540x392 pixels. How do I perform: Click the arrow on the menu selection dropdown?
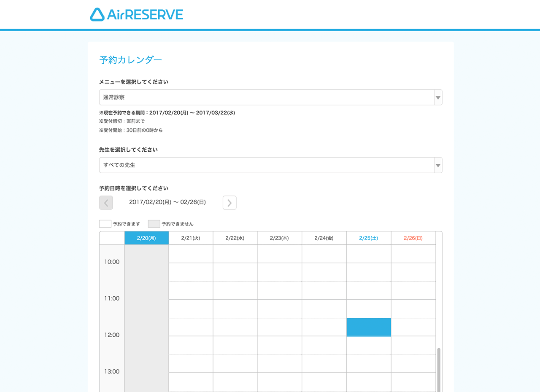(438, 97)
